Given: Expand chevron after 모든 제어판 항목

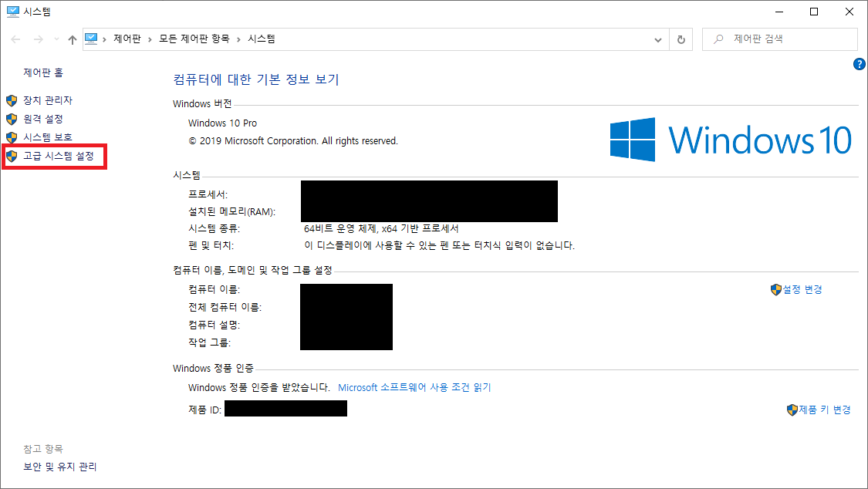Looking at the screenshot, I should [x=238, y=39].
